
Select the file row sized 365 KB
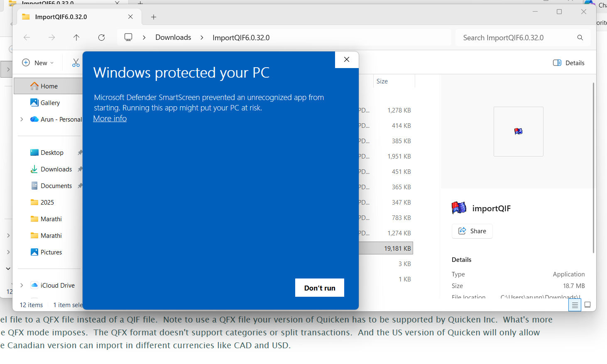[386, 187]
